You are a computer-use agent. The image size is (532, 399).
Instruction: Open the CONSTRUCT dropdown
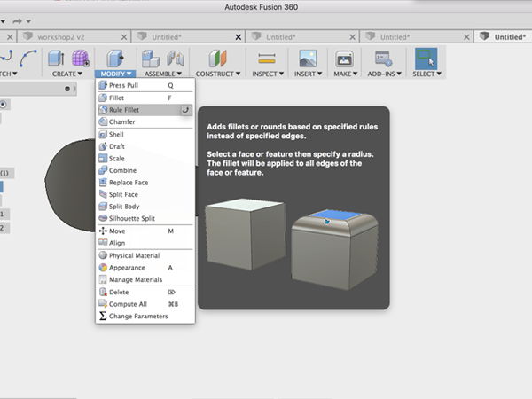[218, 74]
